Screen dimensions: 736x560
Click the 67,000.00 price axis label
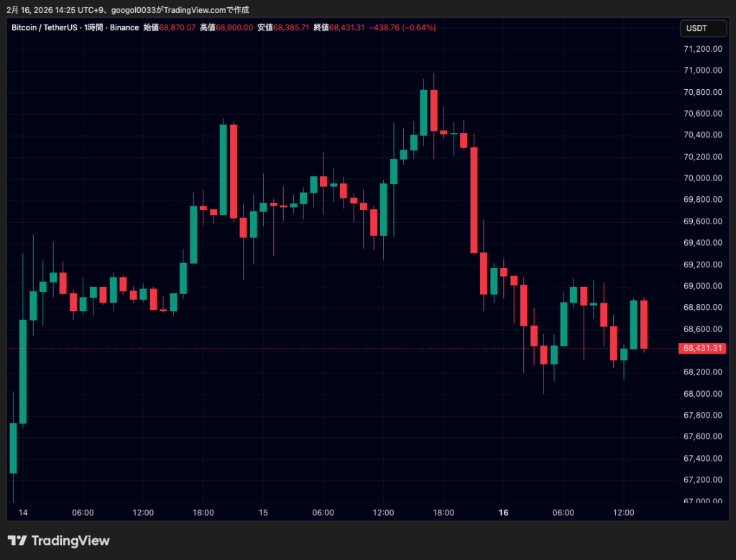pos(702,501)
